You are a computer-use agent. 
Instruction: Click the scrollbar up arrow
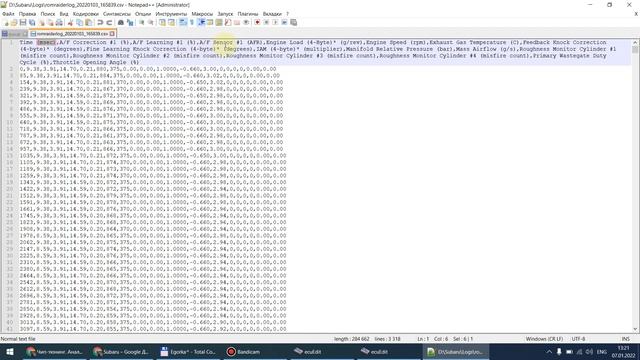635,42
